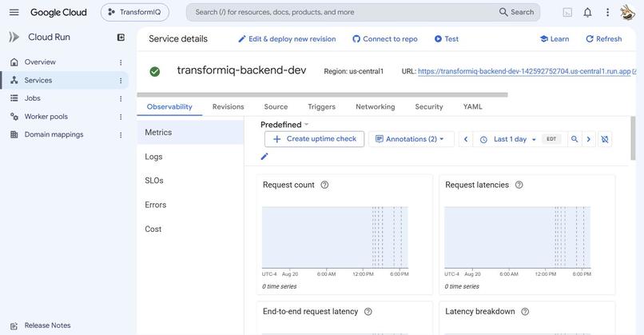Open help for Request count chart
This screenshot has height=335, width=644.
coord(324,185)
